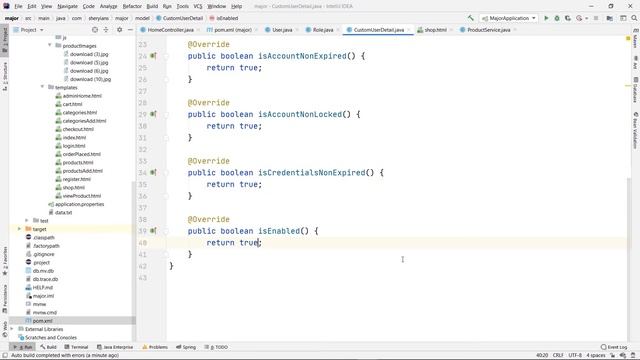640x360 pixels.
Task: Collapse the productImages folder
Action: coord(50,45)
